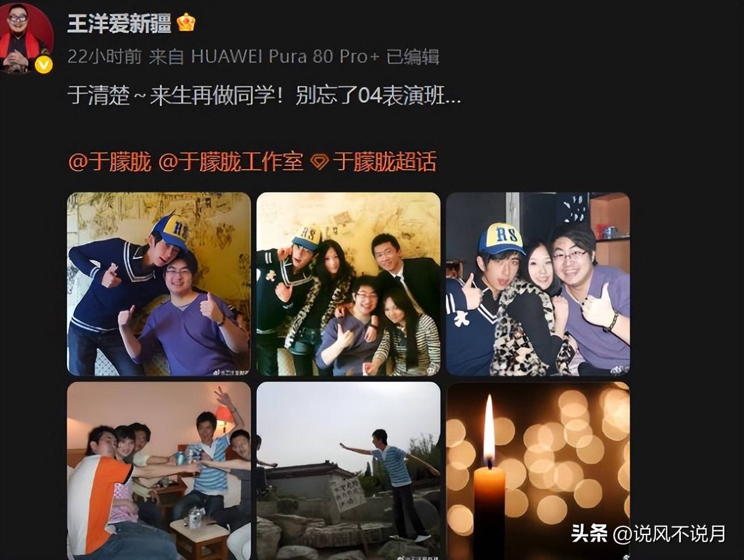The width and height of the screenshot is (744, 560).
Task: Click the post text about 04表演班
Action: [264, 96]
